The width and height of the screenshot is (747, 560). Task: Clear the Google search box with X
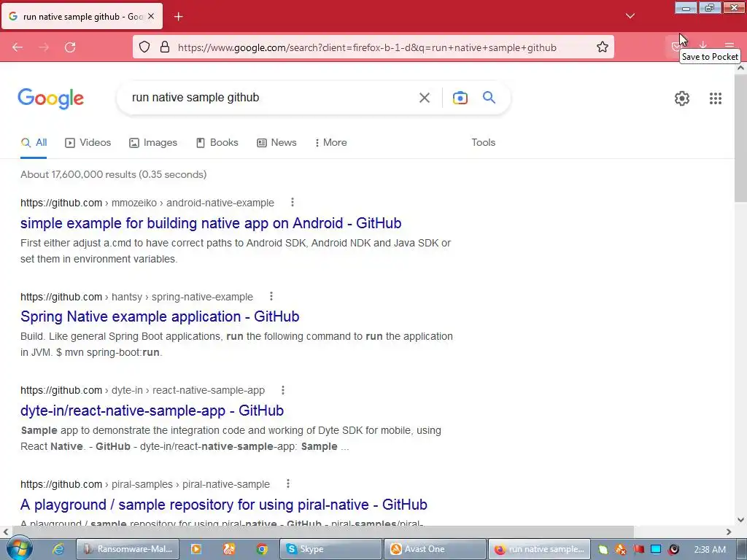point(424,98)
